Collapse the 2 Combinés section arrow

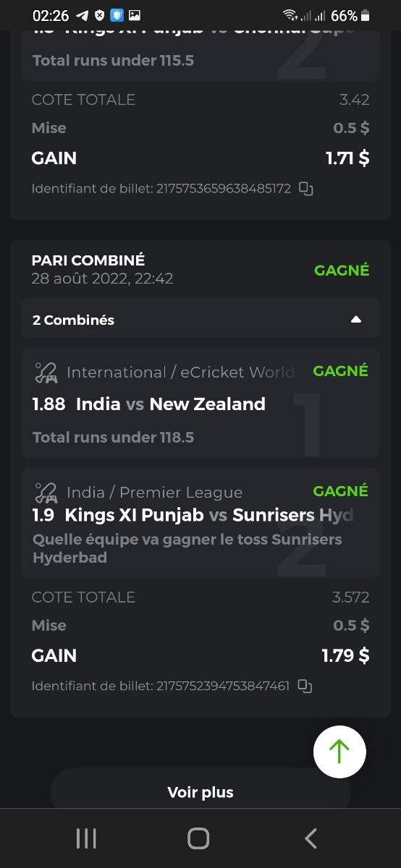pos(355,320)
